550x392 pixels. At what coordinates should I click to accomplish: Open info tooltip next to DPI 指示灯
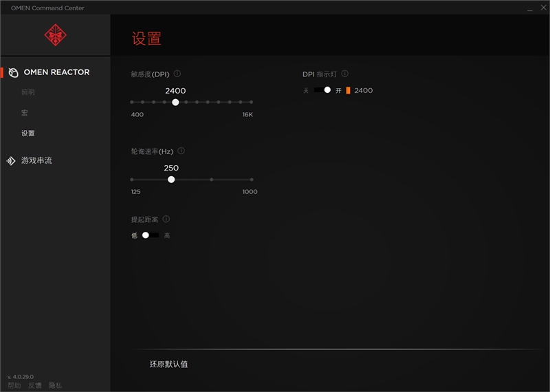345,74
